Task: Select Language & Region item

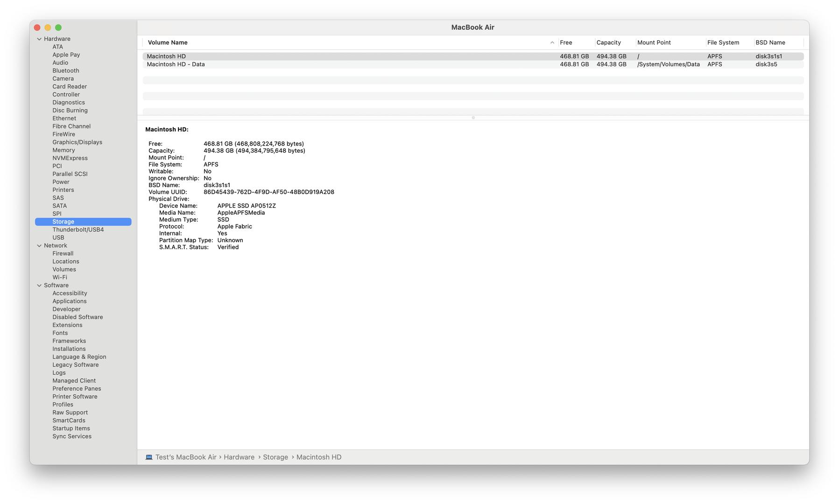Action: 79,357
